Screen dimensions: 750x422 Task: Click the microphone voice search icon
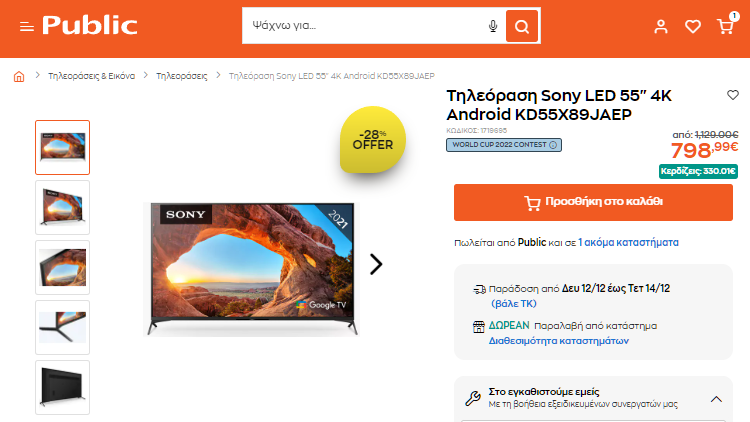pos(493,26)
